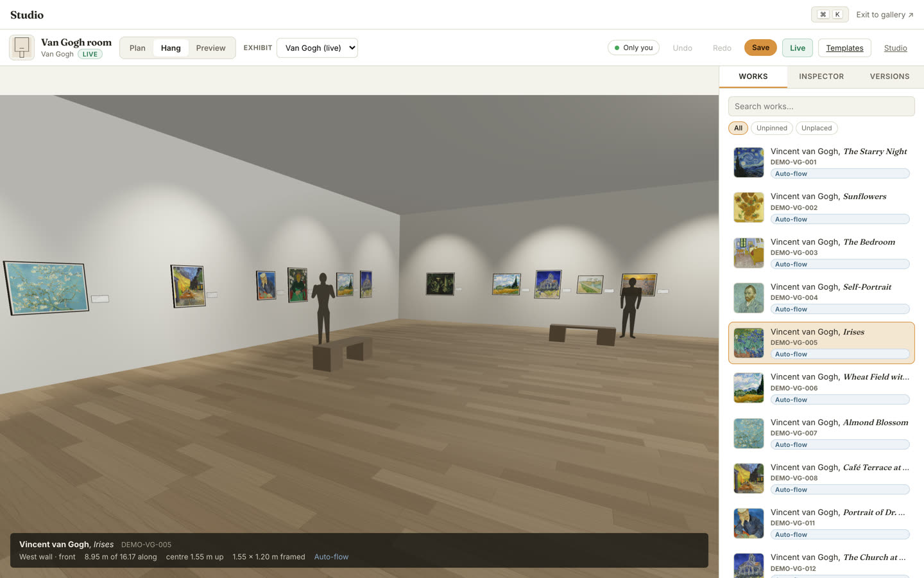This screenshot has width=924, height=578.
Task: Click Auto-flow badge under Portrait of Dr.
Action: [840, 534]
